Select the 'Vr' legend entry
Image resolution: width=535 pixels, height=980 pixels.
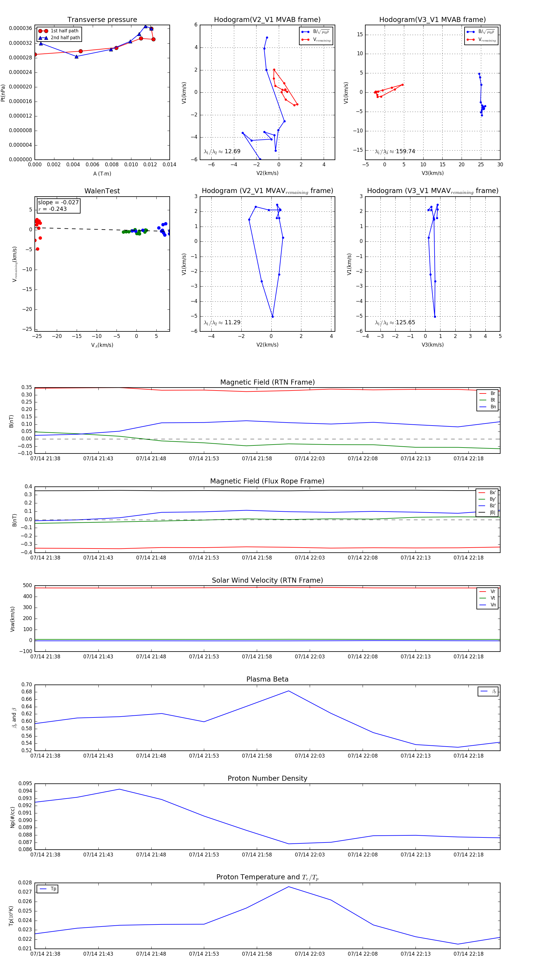pyautogui.click(x=488, y=592)
